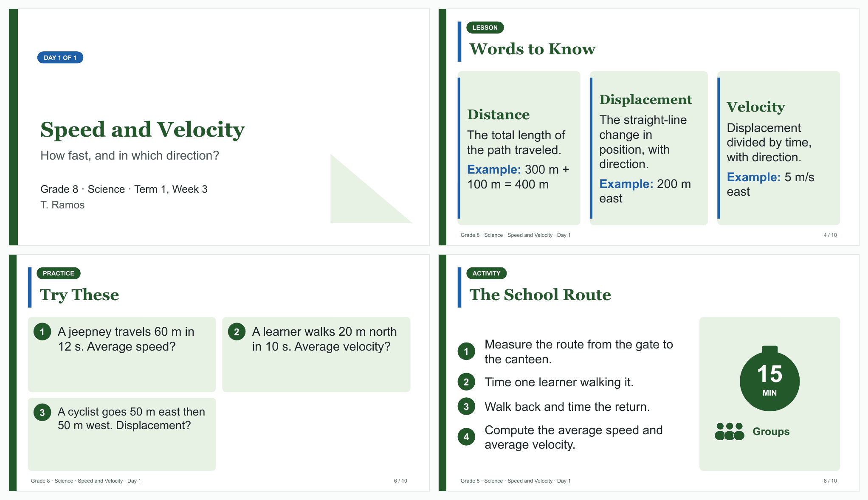
Task: Select The School Route heading
Action: (x=540, y=295)
